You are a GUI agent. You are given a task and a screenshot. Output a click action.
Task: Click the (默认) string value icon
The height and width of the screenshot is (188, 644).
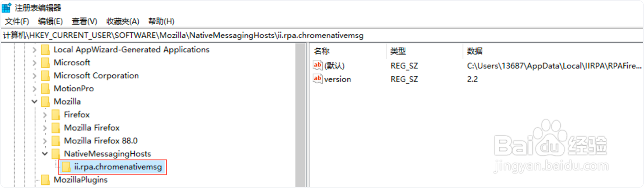click(318, 65)
